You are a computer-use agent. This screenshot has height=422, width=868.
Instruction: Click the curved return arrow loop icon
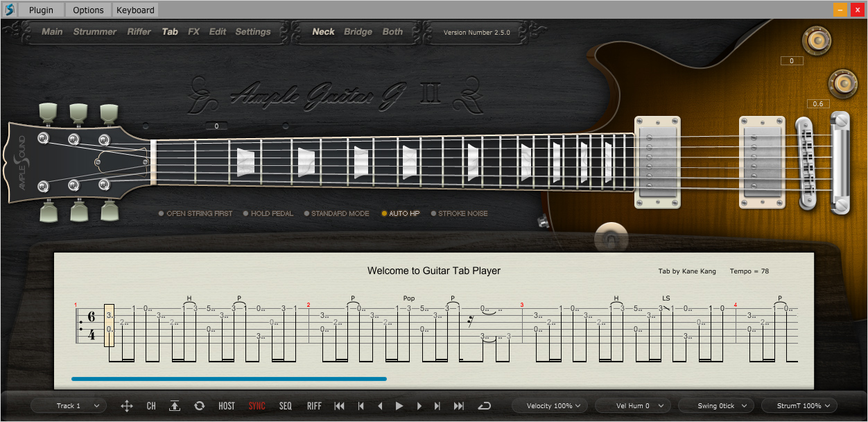pyautogui.click(x=485, y=406)
